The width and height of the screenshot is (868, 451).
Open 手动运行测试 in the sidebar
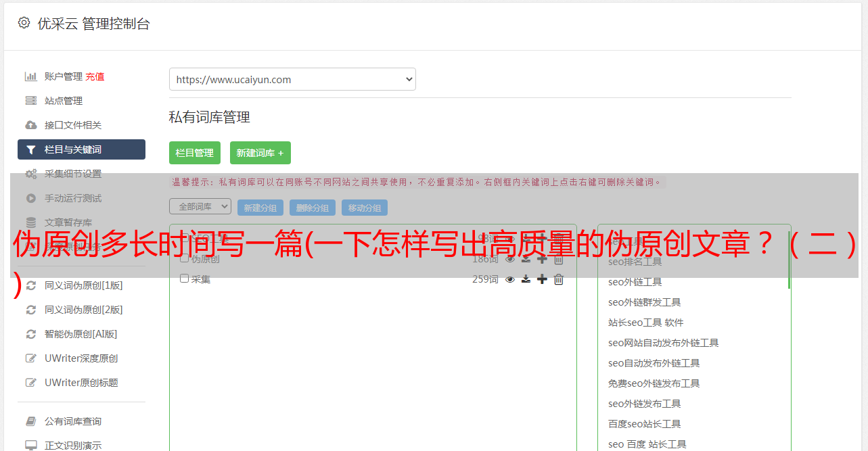coord(73,198)
